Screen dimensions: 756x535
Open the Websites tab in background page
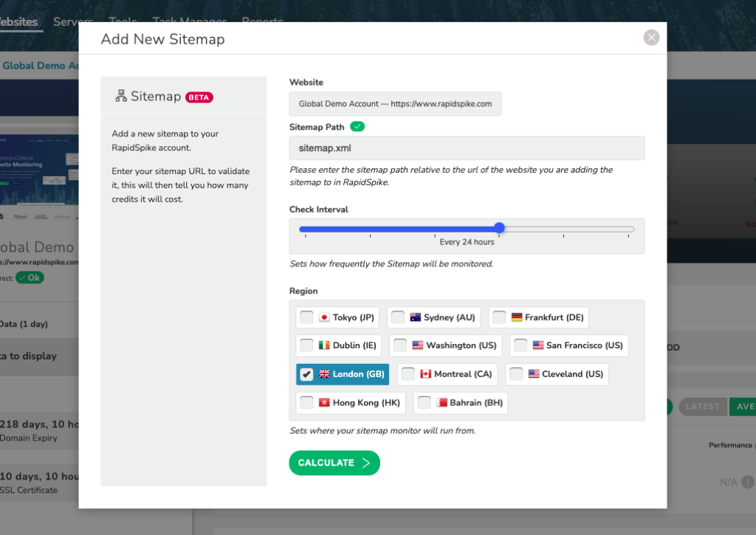pyautogui.click(x=18, y=21)
